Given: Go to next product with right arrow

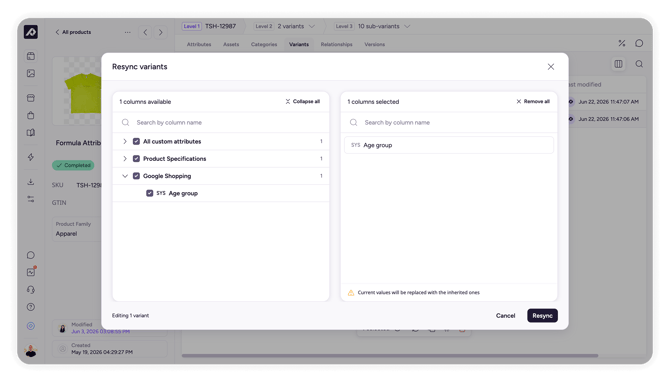Looking at the screenshot, I should [x=161, y=32].
